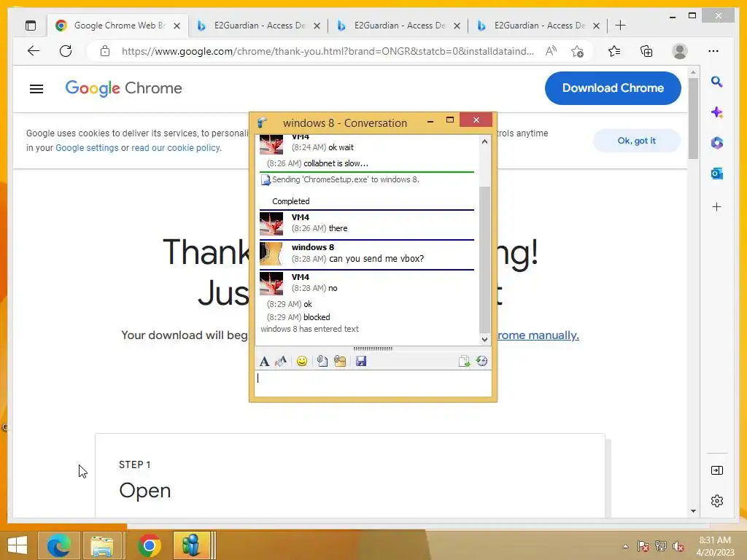Open a new tab with plus button
Image resolution: width=747 pixels, height=560 pixels.
pyautogui.click(x=620, y=26)
